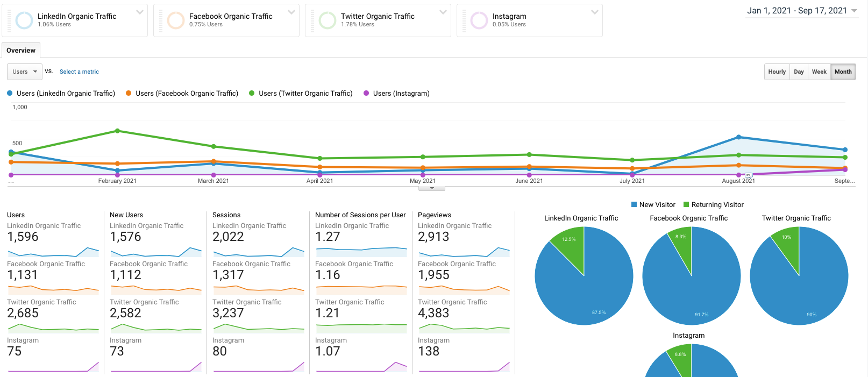The height and width of the screenshot is (377, 868).
Task: Click the Number of Sessions per User heading
Action: (360, 215)
